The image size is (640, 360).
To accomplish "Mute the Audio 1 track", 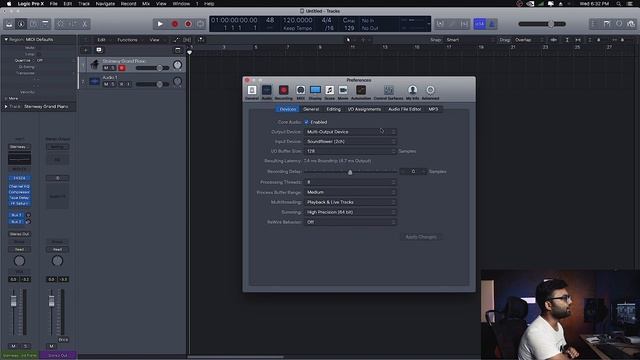I will point(106,84).
